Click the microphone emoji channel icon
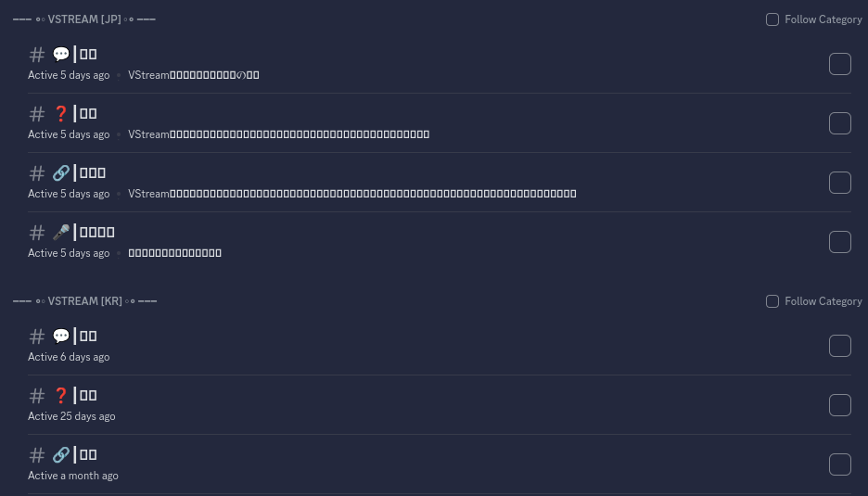Image resolution: width=868 pixels, height=496 pixels. coord(61,233)
